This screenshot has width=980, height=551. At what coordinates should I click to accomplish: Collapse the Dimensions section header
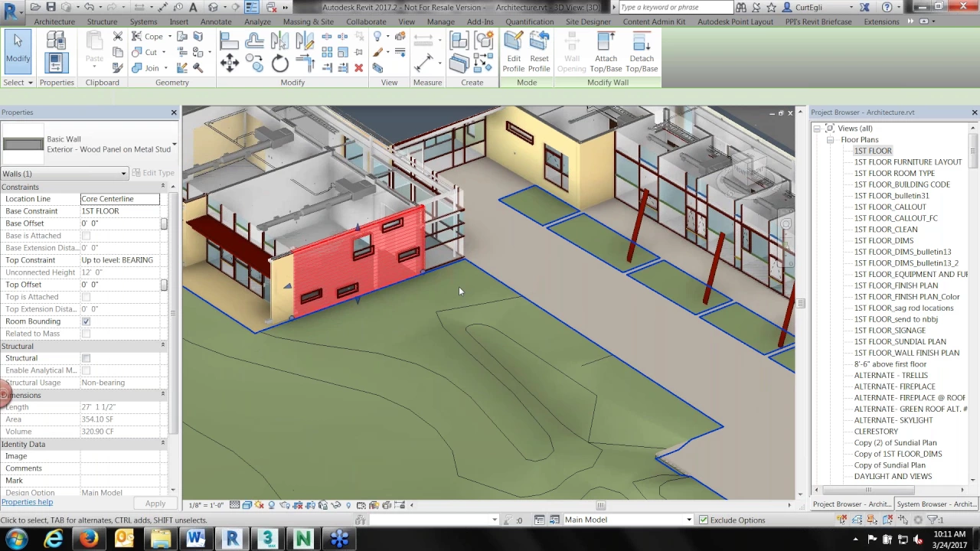pos(162,395)
